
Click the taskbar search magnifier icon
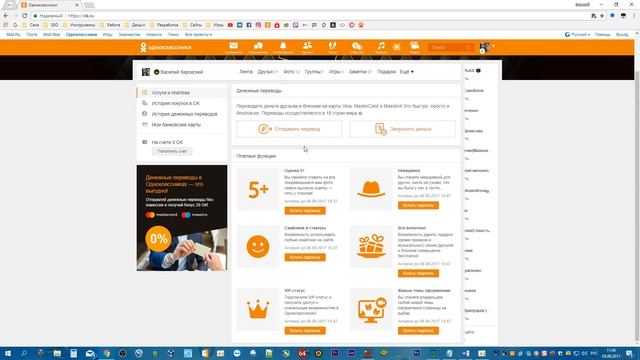[24, 353]
